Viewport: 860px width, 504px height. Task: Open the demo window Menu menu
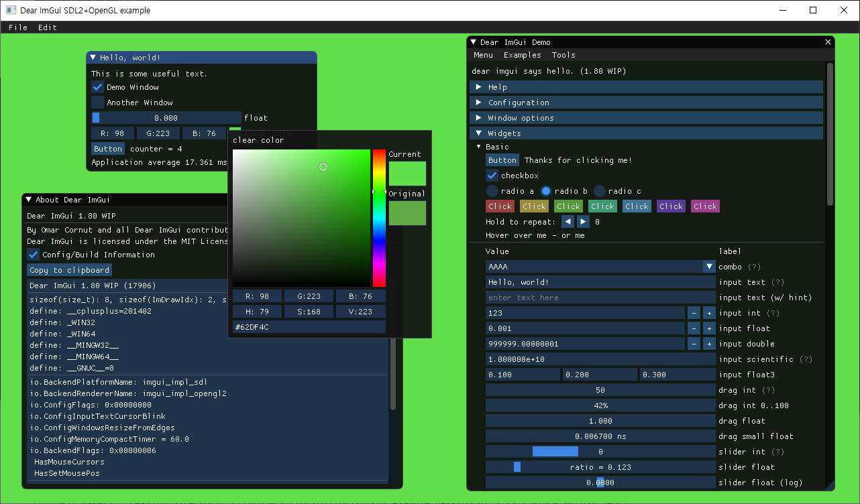tap(483, 55)
